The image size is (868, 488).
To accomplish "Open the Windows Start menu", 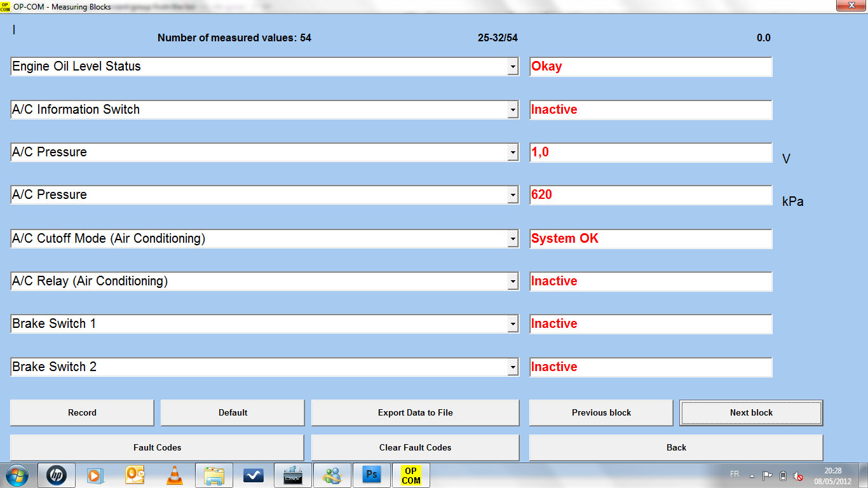I will [x=17, y=475].
